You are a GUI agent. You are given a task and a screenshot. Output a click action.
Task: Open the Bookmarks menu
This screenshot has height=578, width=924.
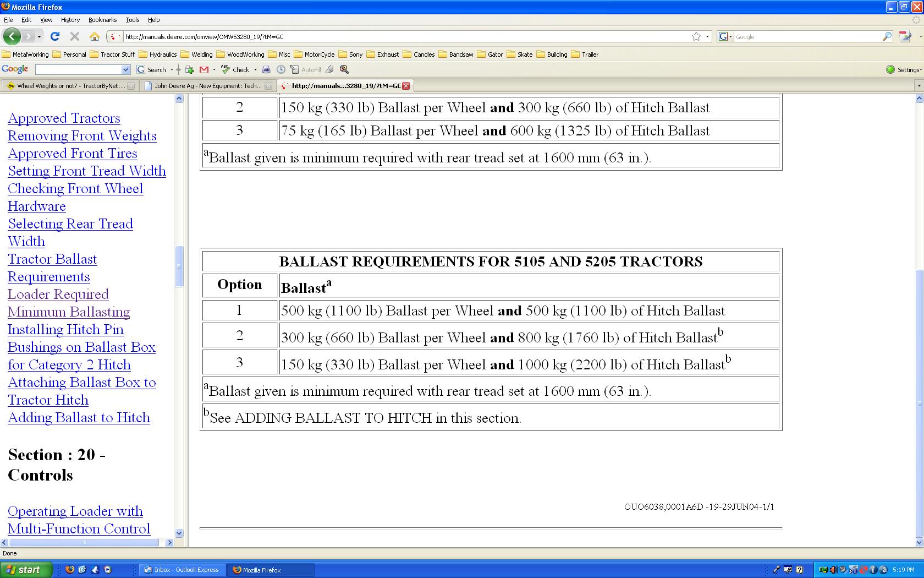point(102,20)
